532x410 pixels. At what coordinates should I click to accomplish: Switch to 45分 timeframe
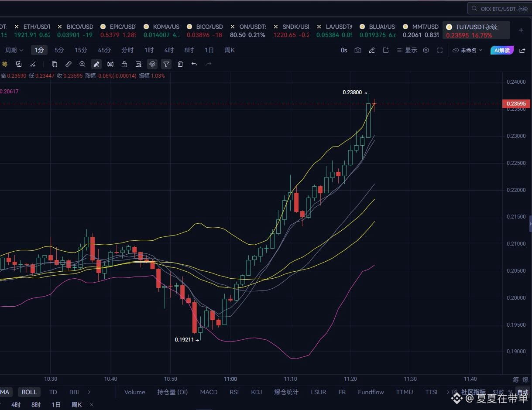104,50
